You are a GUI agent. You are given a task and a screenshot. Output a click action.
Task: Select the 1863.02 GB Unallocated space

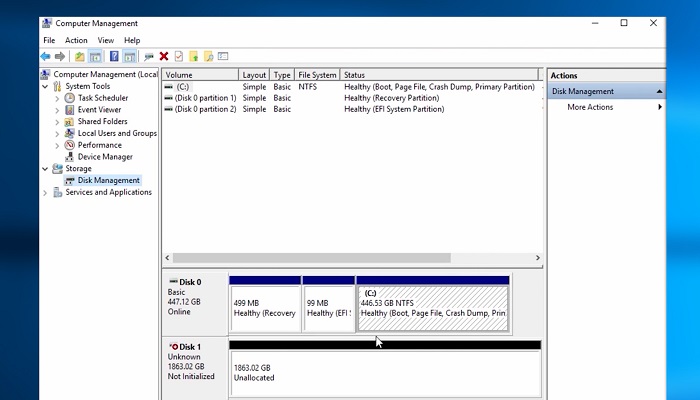pos(384,373)
